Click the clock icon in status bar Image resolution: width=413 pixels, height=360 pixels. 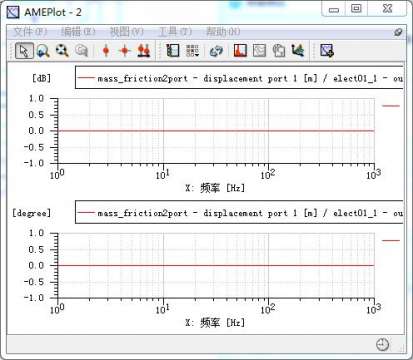[382, 344]
